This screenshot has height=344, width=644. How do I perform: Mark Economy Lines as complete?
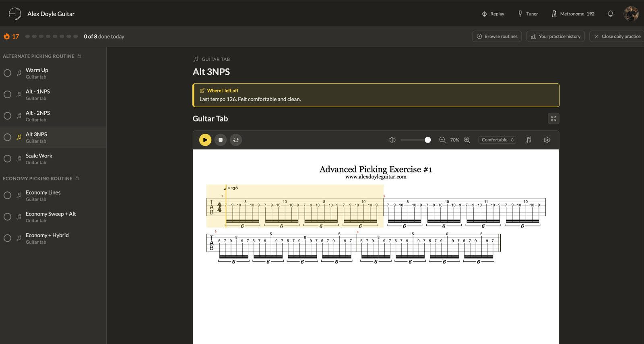7,195
